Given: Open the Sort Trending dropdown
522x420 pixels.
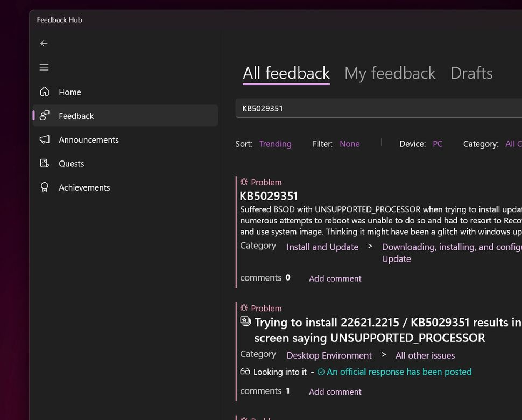Looking at the screenshot, I should [x=276, y=144].
